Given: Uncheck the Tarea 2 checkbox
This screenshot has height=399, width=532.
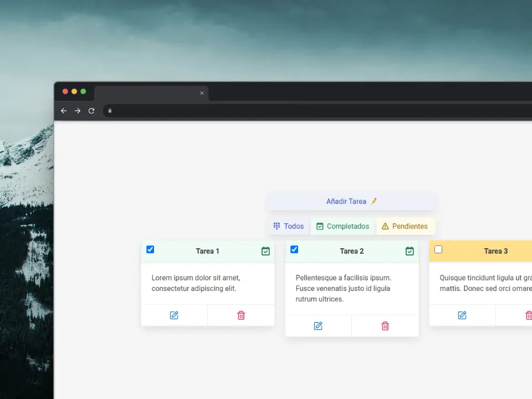Looking at the screenshot, I should pos(294,249).
